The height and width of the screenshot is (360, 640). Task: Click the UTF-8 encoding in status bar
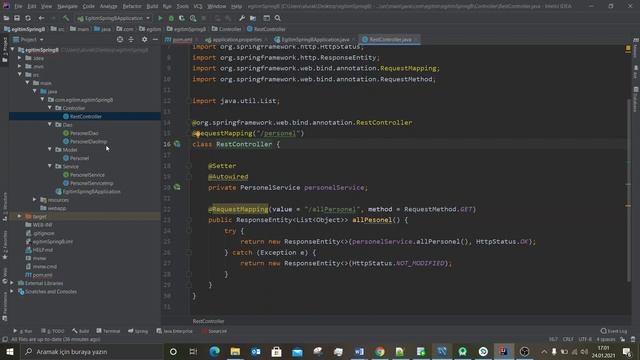[x=585, y=339]
